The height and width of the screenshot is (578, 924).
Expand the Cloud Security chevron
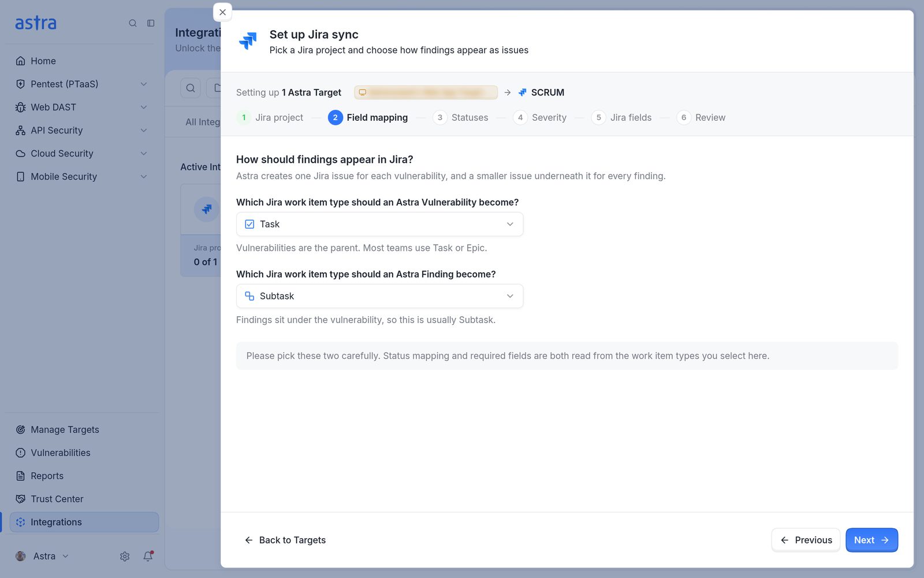point(144,153)
